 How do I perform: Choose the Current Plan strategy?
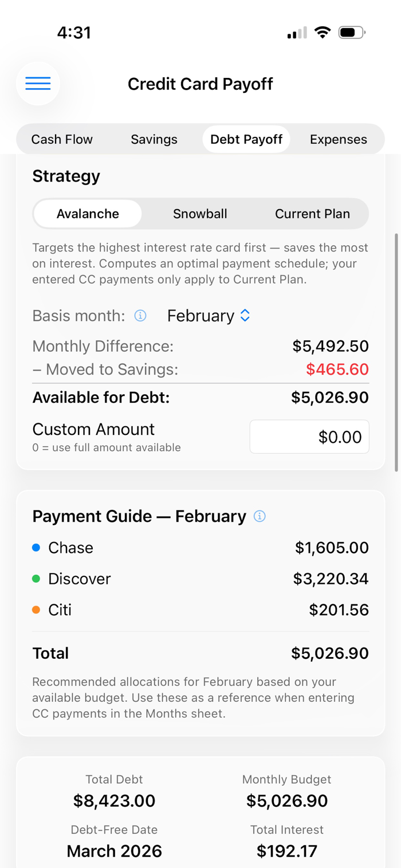tap(312, 214)
